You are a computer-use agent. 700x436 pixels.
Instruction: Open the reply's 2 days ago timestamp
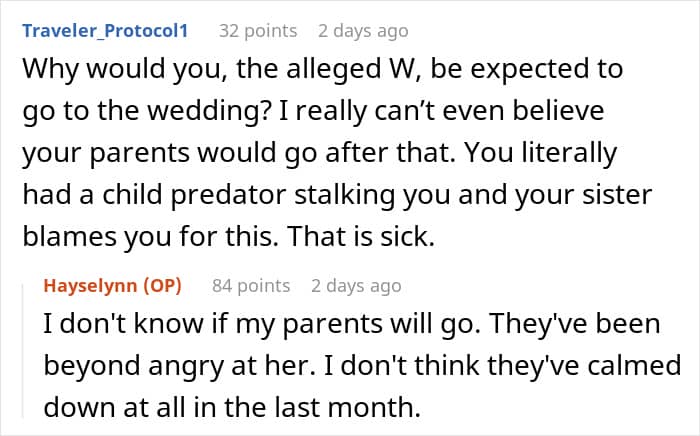(356, 286)
